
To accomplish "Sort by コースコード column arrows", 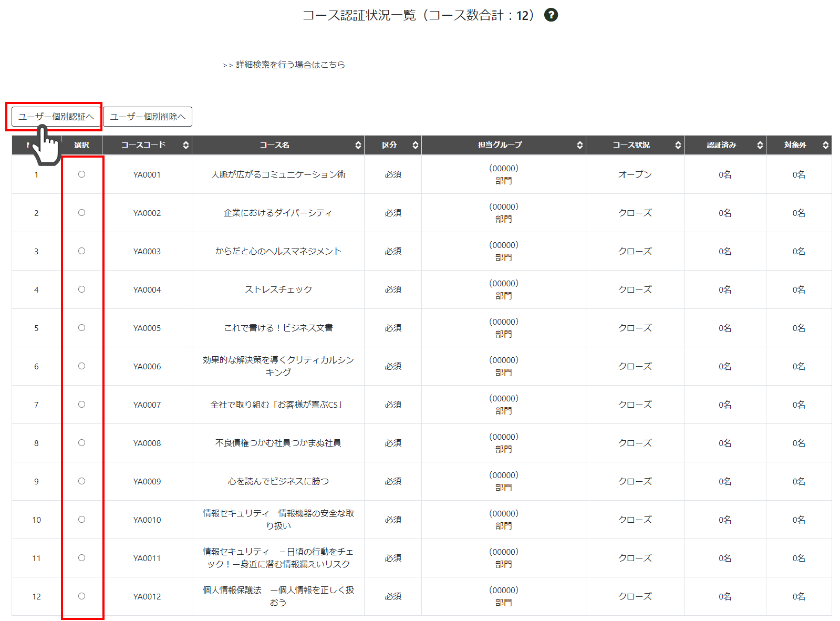I will click(x=185, y=145).
